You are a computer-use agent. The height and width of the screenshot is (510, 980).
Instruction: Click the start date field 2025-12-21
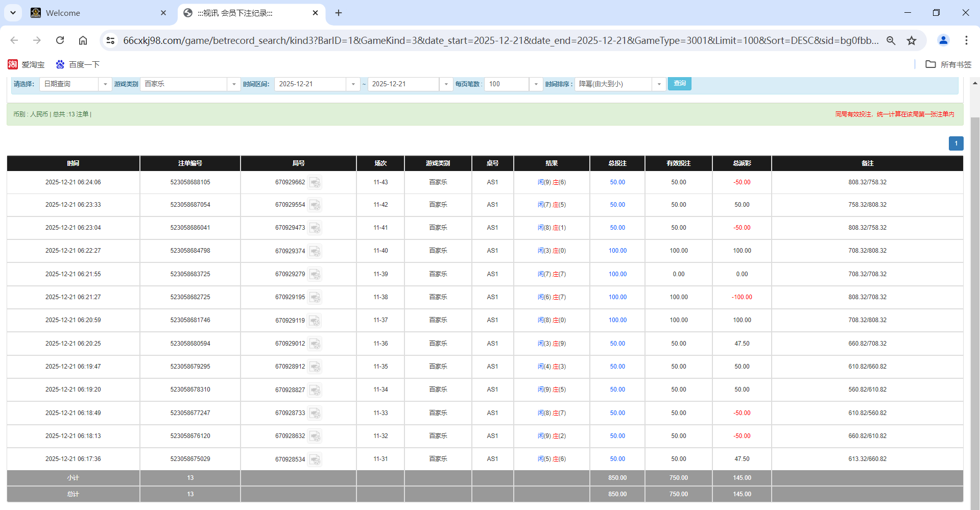pyautogui.click(x=310, y=84)
